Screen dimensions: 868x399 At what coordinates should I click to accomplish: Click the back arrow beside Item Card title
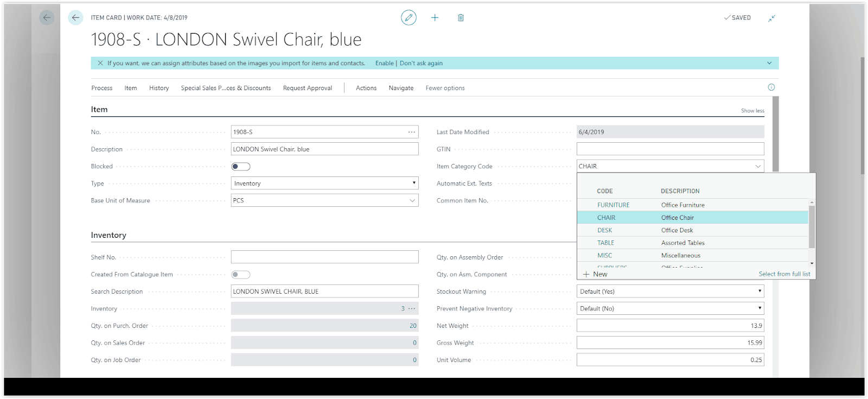click(x=75, y=17)
